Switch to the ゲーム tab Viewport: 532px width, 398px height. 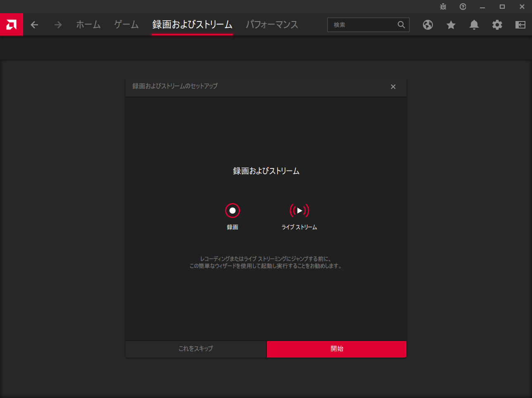tap(126, 24)
